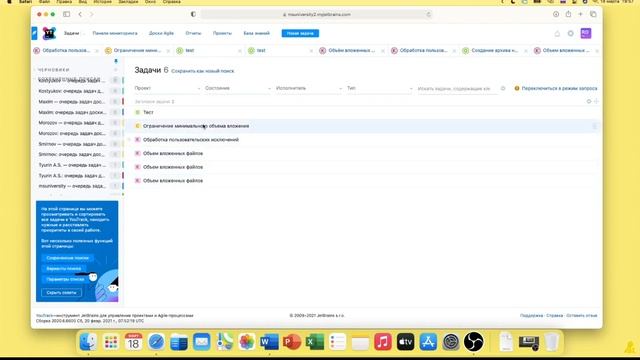Select Tyurin A.S. — очередь задач saved search
The width and height of the screenshot is (640, 360).
72,165
